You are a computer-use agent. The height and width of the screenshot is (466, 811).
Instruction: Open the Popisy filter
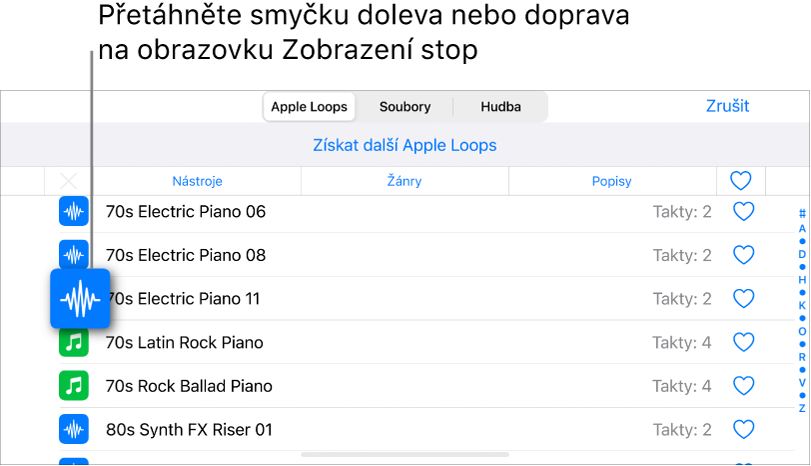[x=612, y=181]
